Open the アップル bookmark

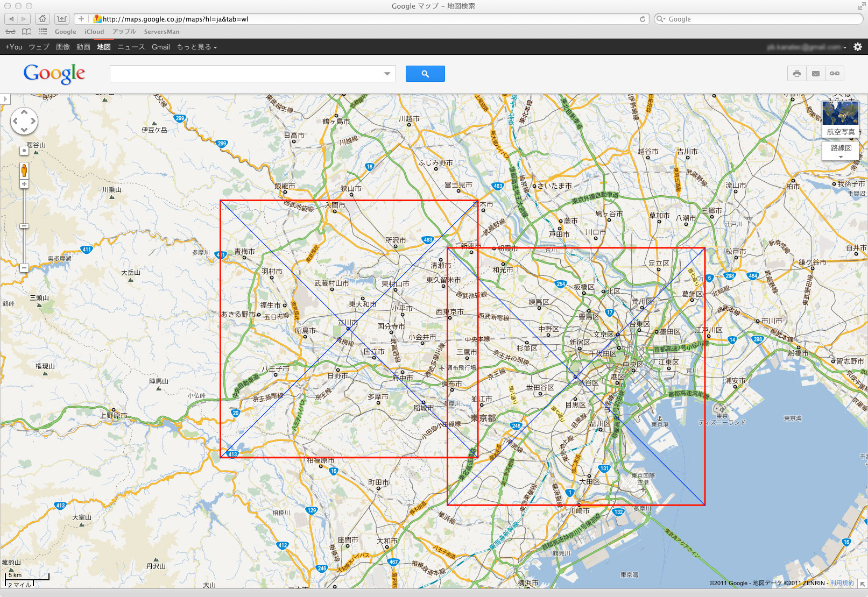coord(124,32)
